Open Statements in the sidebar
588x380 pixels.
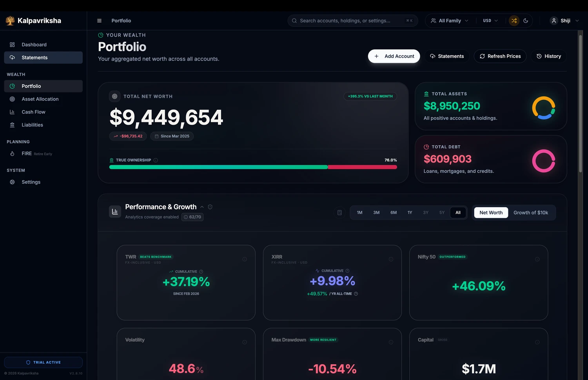pos(43,58)
